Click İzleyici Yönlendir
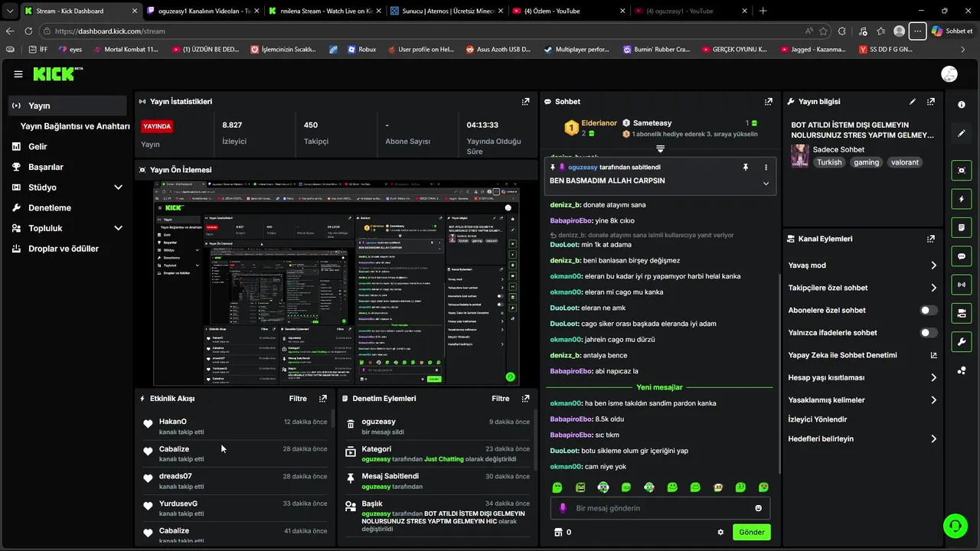Screen dimensions: 980x551 (817, 419)
